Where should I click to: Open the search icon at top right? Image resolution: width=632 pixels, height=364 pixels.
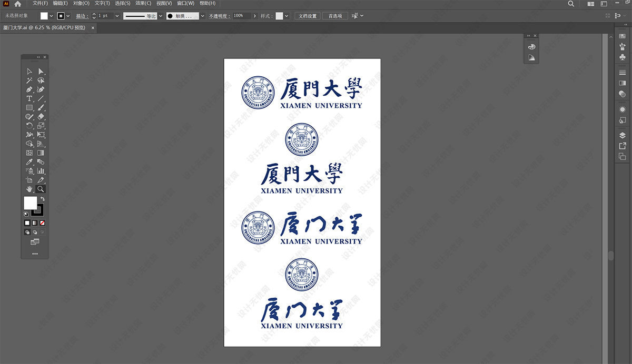point(571,4)
